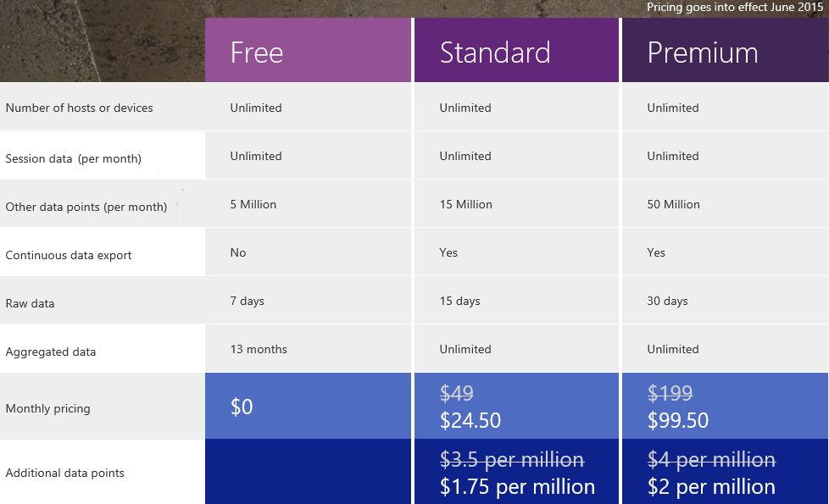Click the 13 months aggregated data cell

(259, 349)
